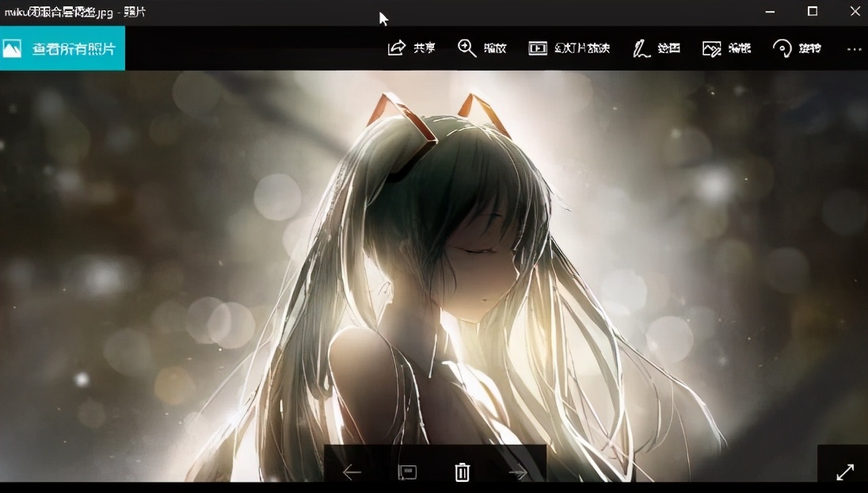Image resolution: width=868 pixels, height=493 pixels.
Task: Enter full screen with diagonal arrows icon
Action: coord(845,472)
